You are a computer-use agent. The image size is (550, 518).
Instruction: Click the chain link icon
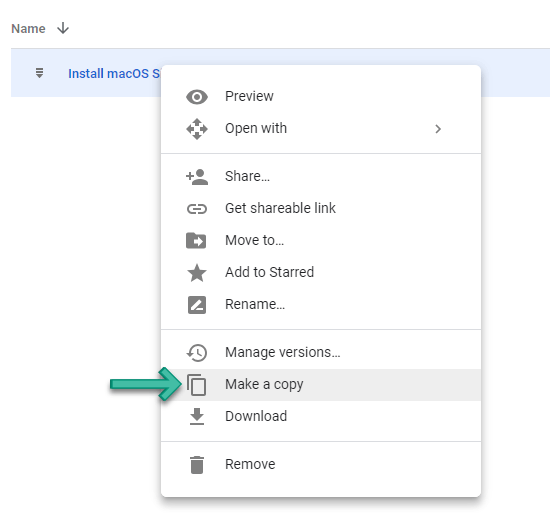[197, 209]
